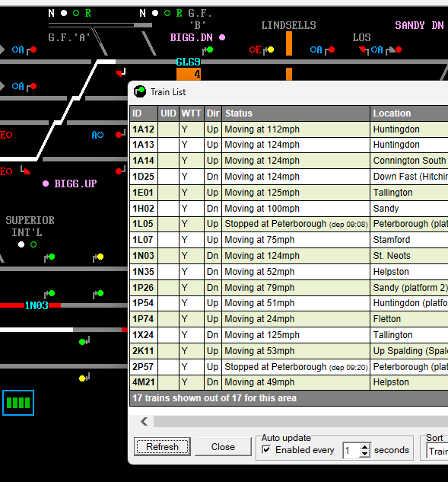Click the pink BIGG.UP indicator dot
The width and height of the screenshot is (448, 482).
(46, 184)
